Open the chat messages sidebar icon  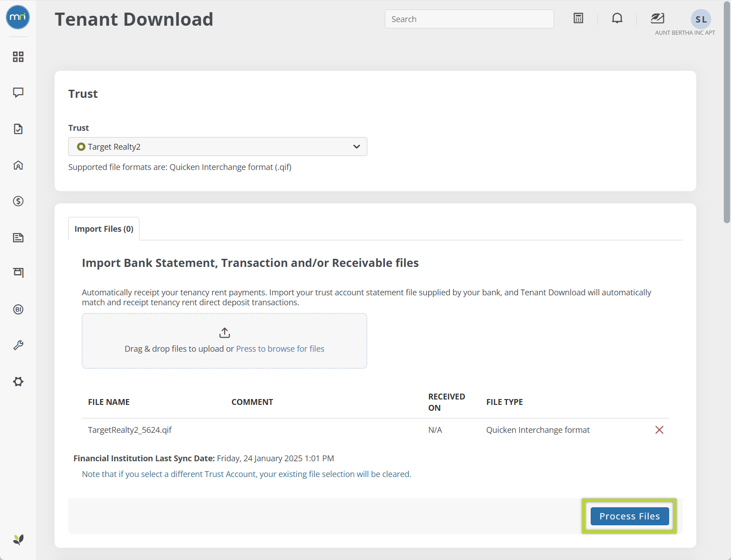click(x=18, y=92)
